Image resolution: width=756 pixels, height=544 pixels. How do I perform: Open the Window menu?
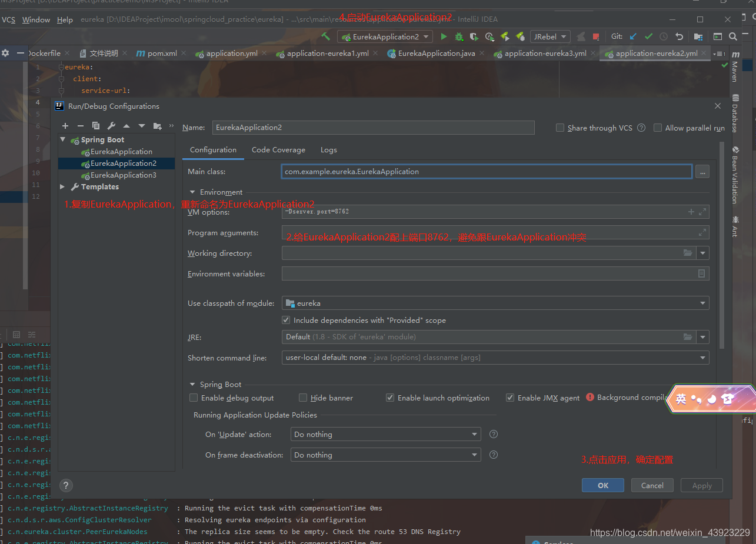36,19
